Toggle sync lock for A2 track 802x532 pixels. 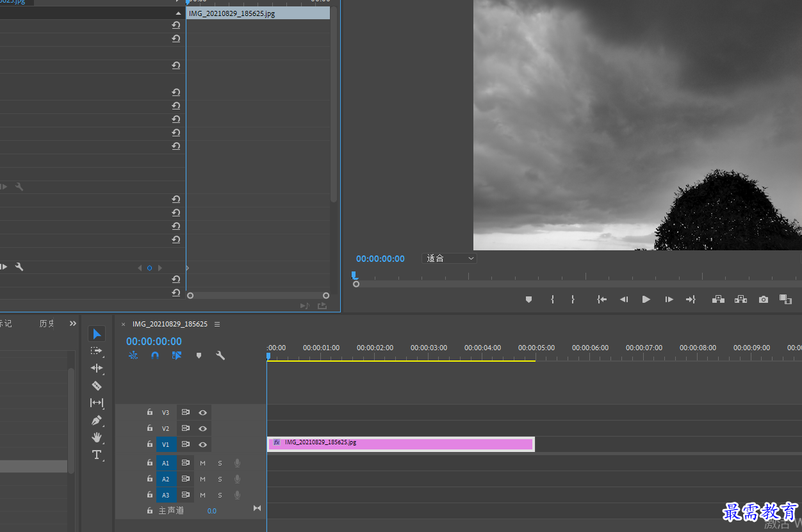coord(185,479)
